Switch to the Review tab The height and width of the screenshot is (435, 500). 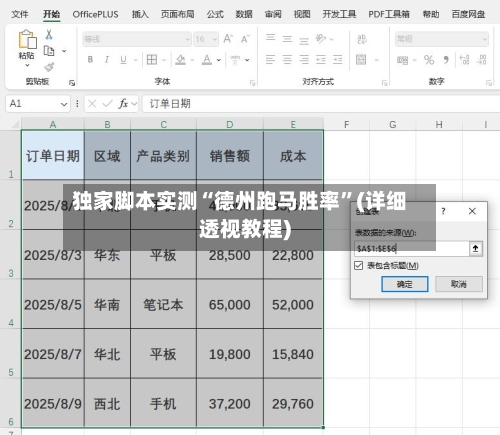click(273, 14)
